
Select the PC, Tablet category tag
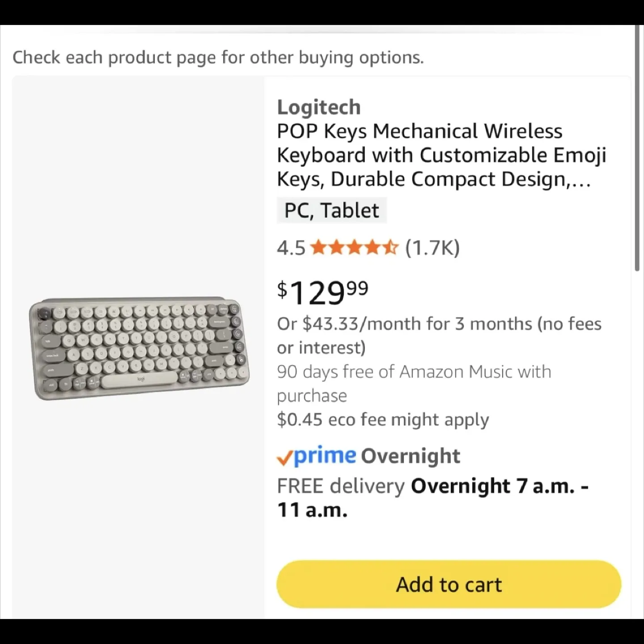point(331,210)
